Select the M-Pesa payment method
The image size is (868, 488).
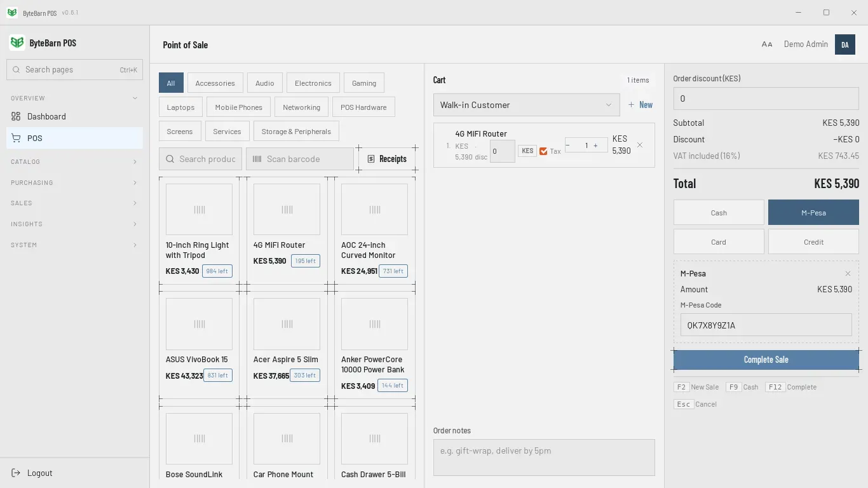click(x=813, y=213)
